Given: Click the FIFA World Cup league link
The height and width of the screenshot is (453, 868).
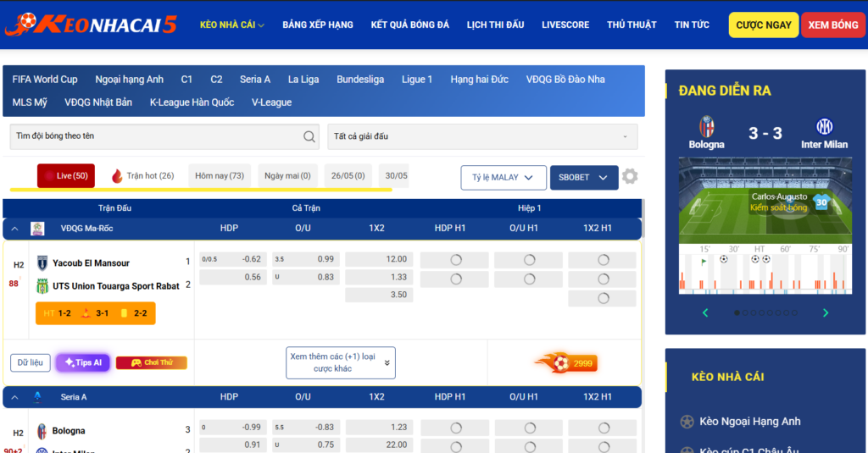Looking at the screenshot, I should tap(45, 80).
